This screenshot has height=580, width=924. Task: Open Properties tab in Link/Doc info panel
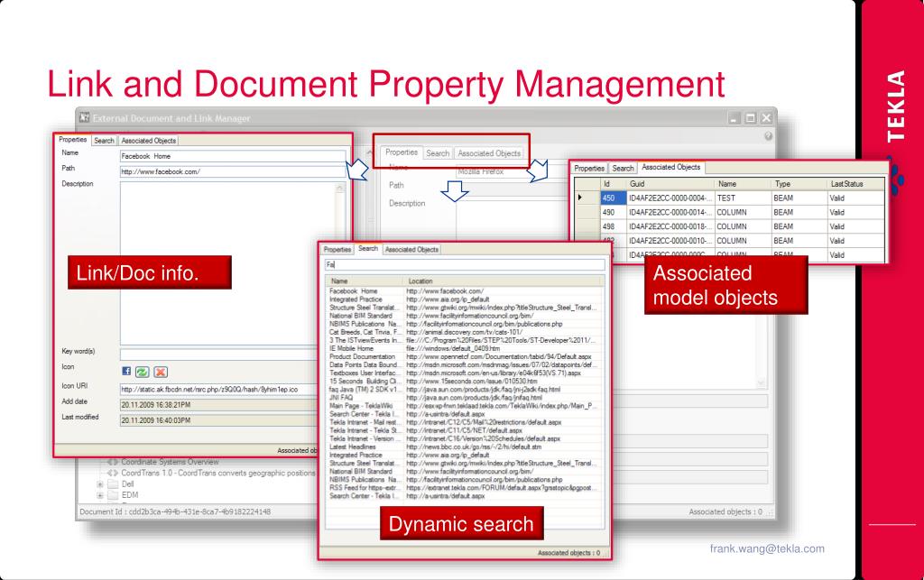coord(73,140)
